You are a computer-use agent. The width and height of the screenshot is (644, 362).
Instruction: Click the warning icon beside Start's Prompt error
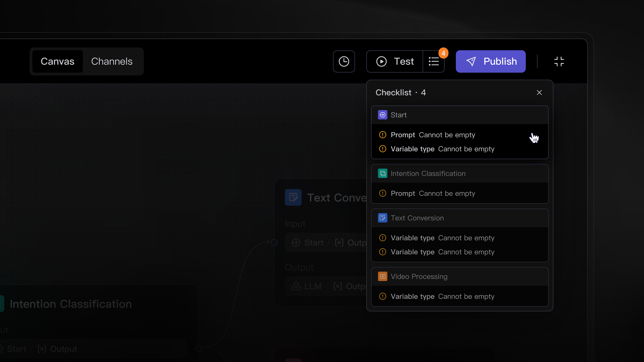tap(382, 135)
